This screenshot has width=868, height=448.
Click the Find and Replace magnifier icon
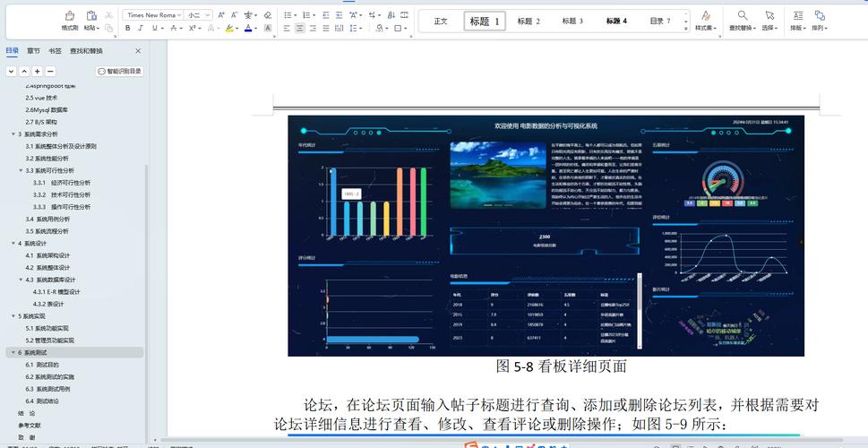point(743,15)
